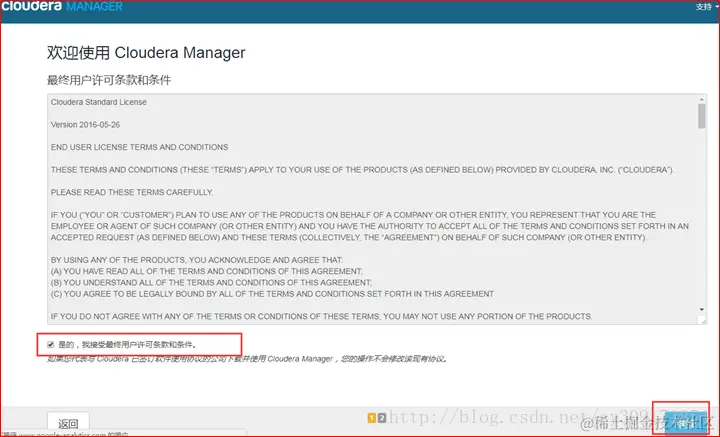Click the license text scrollbar thumb
Viewport: 720px width, 437px height.
pos(702,116)
